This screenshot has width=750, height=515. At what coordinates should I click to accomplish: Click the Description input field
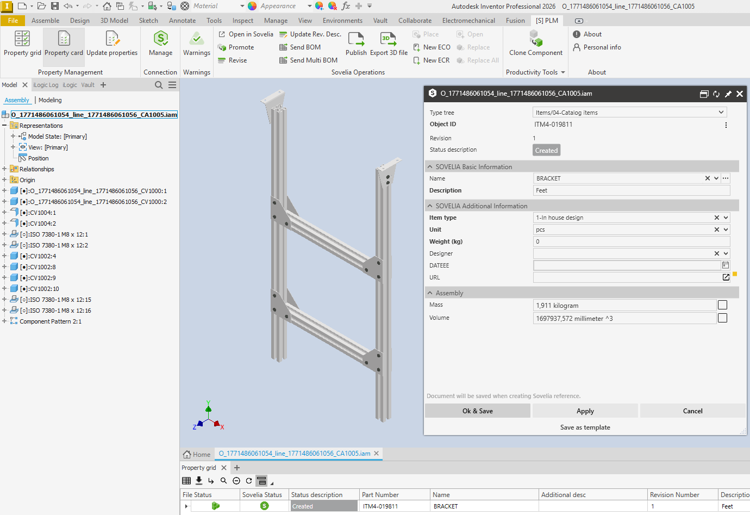pyautogui.click(x=630, y=191)
